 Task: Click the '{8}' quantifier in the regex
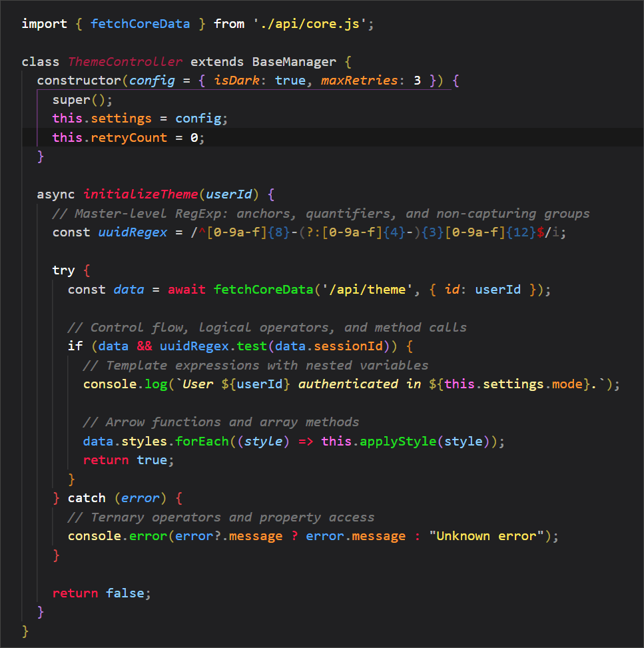[278, 232]
